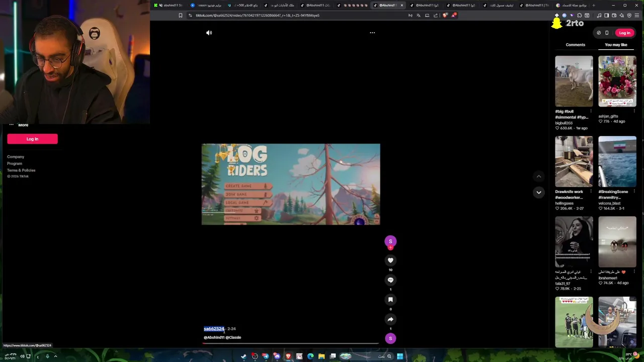Open the three-dots video options menu
The width and height of the screenshot is (644, 362).
point(372,33)
